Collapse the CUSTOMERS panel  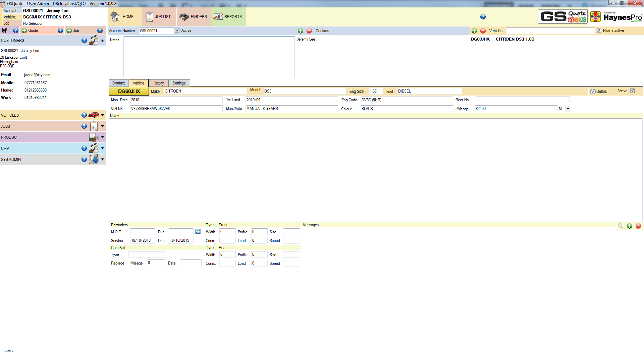pyautogui.click(x=103, y=41)
